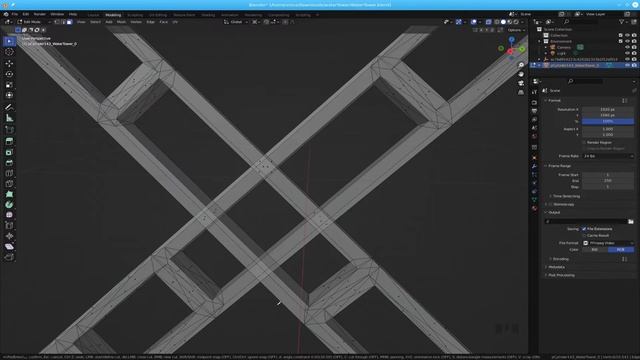Click the Frame Start field
This screenshot has width=640, height=360.
[x=608, y=175]
